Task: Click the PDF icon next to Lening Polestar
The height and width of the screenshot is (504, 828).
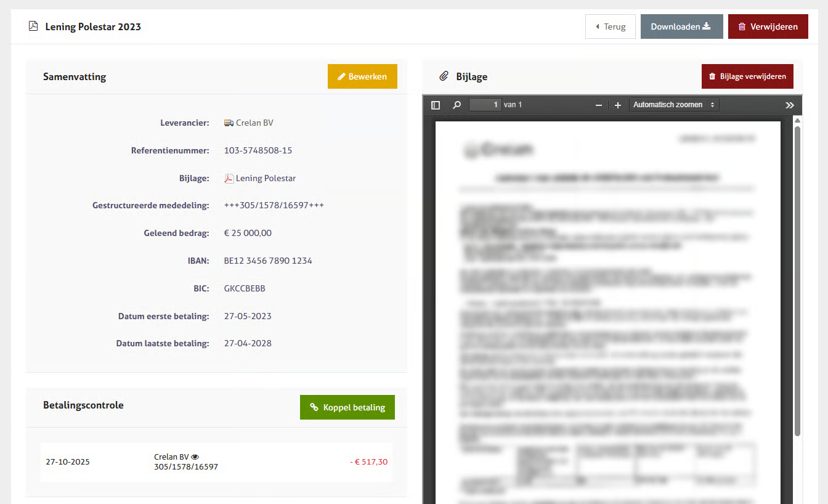Action: [229, 179]
